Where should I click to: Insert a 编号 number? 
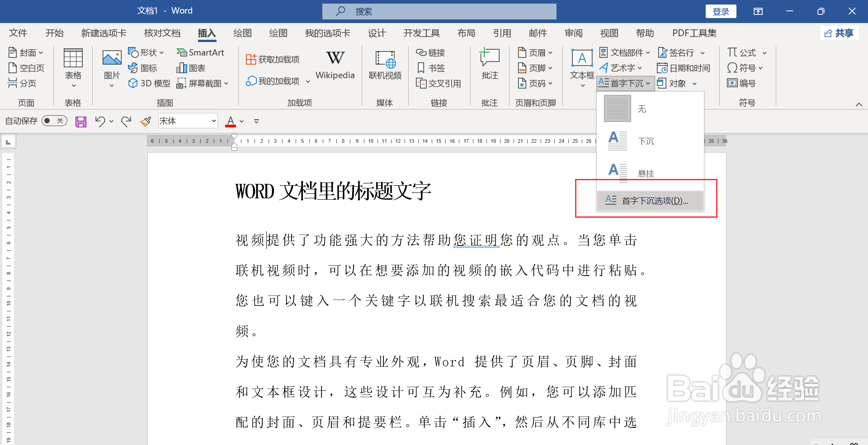(741, 83)
